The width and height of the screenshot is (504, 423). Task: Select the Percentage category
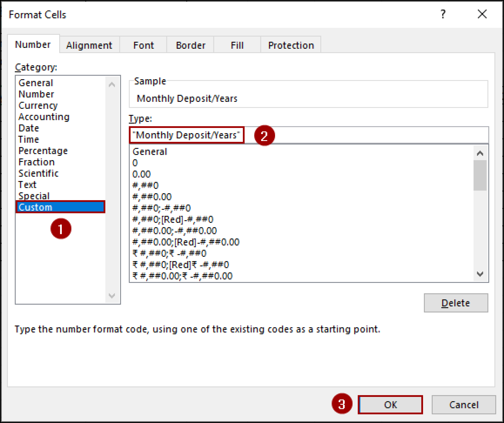point(43,150)
